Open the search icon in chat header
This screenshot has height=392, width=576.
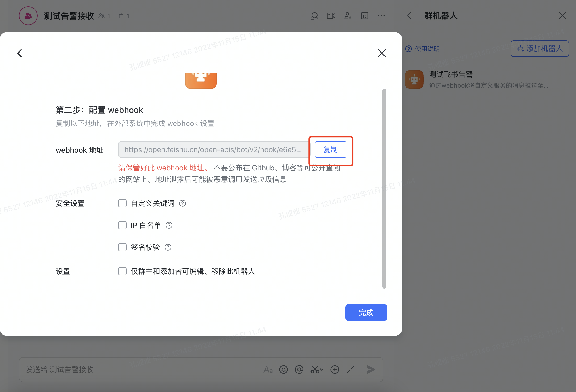[x=314, y=16]
